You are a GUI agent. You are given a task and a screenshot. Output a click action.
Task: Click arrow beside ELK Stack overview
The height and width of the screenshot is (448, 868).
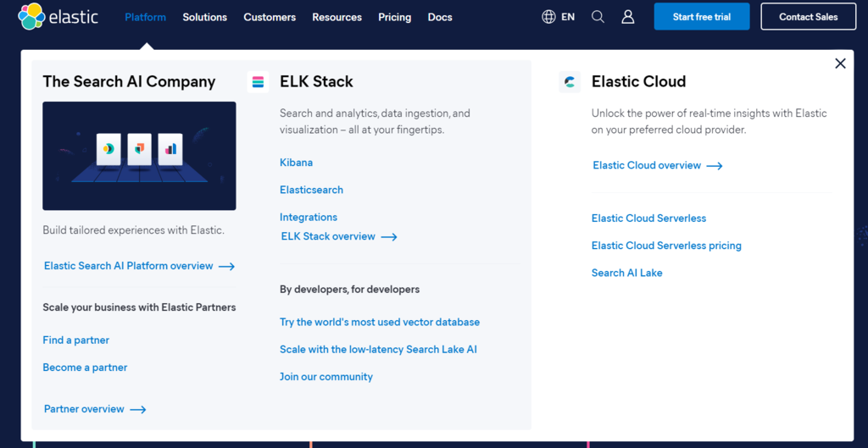tap(389, 237)
